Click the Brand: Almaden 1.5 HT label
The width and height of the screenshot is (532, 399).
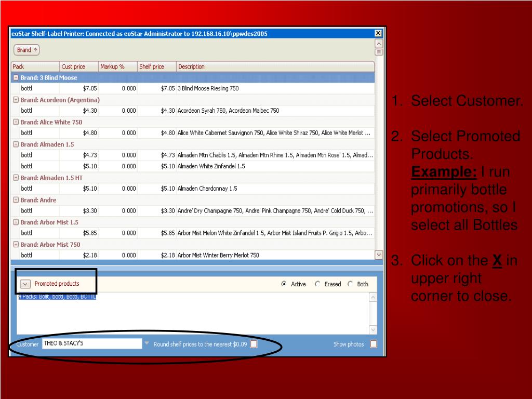click(51, 178)
